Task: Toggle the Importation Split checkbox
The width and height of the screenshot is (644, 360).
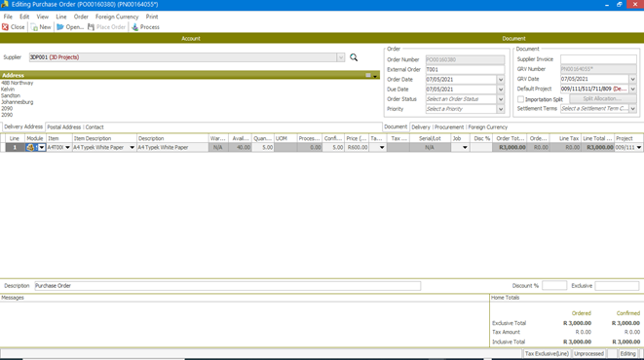Action: click(x=520, y=99)
